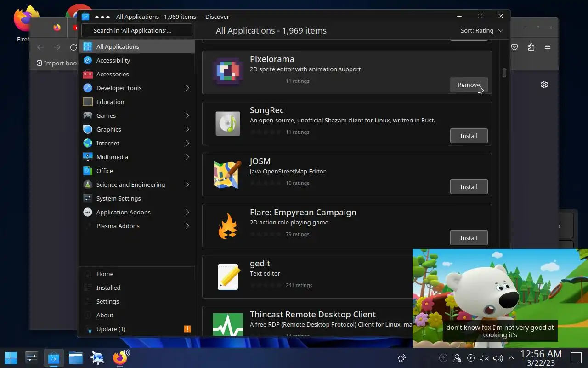This screenshot has height=368, width=588.
Task: Expand Internet submenu arrow
Action: tap(187, 143)
